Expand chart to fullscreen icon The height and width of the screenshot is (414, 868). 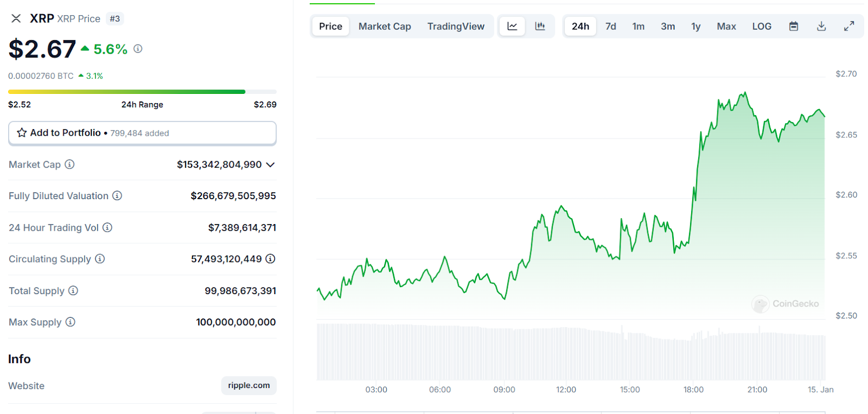click(x=849, y=26)
